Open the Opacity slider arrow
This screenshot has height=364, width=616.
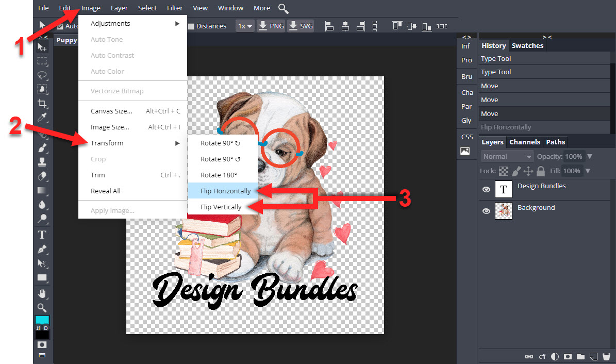tap(590, 156)
